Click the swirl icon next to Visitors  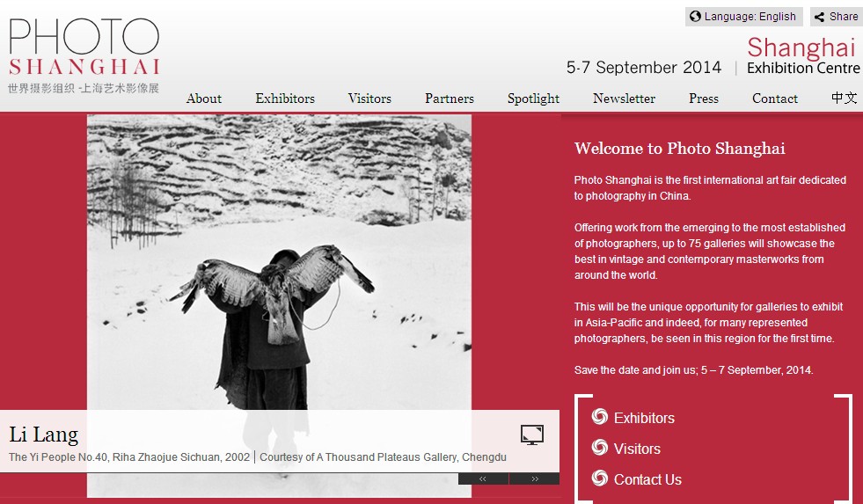599,448
